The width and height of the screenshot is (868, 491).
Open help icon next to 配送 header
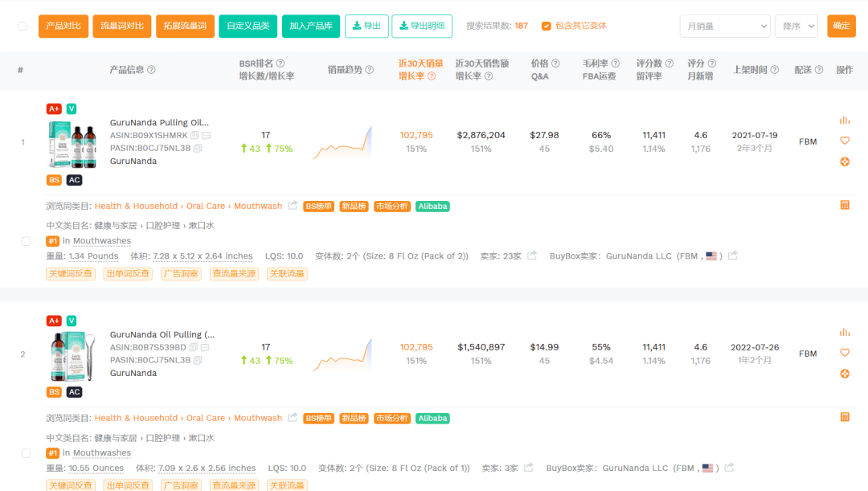click(819, 70)
